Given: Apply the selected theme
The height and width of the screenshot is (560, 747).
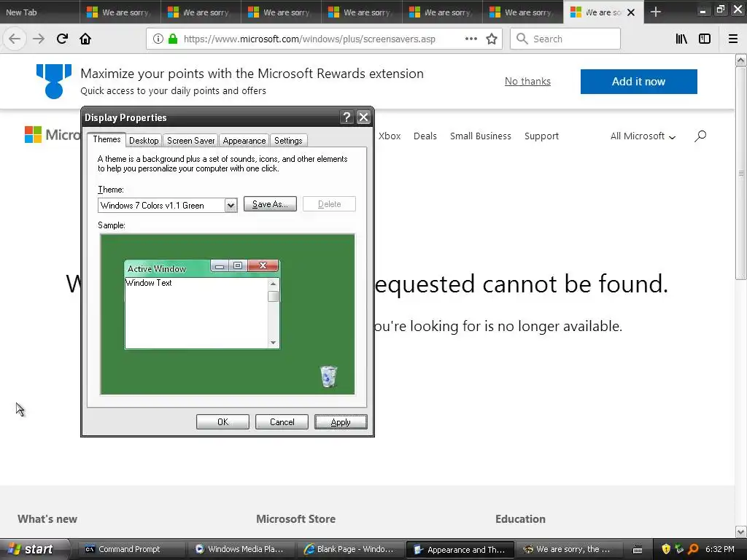Looking at the screenshot, I should pyautogui.click(x=341, y=422).
